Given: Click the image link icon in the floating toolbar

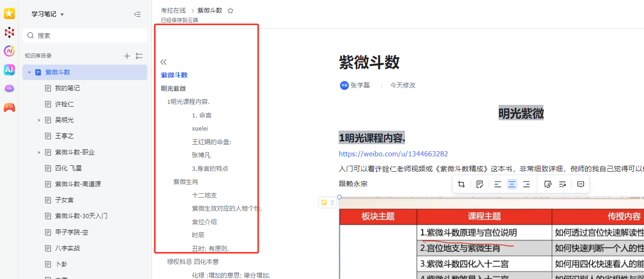Looking at the screenshot, I should coord(548,184).
